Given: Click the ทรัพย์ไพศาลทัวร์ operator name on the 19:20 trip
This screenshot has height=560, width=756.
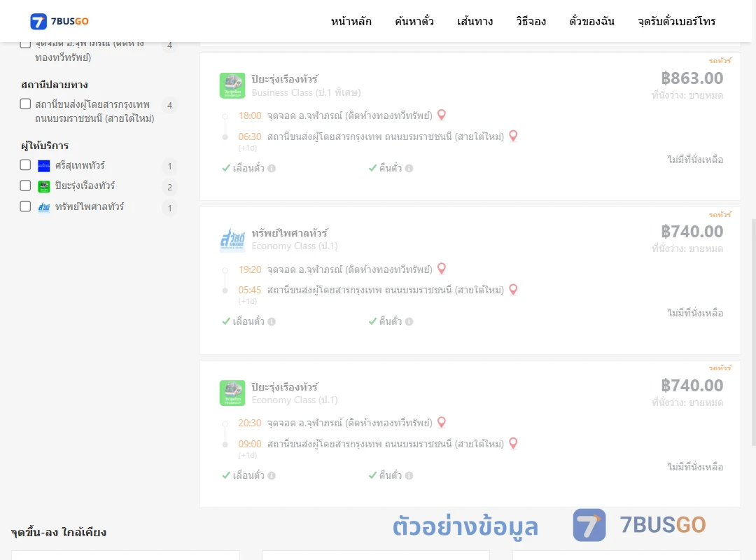Looking at the screenshot, I should point(289,232).
